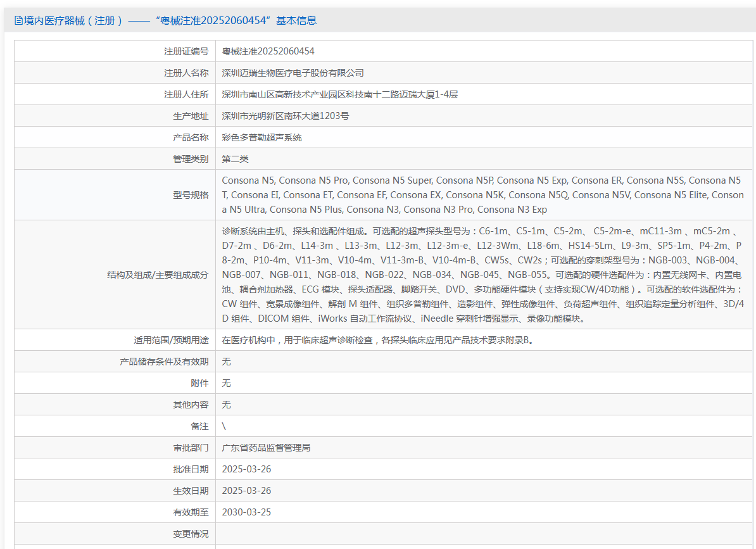Image resolution: width=756 pixels, height=549 pixels.
Task: Click the structure description starting 诊断系统由主机
Action: (482, 275)
